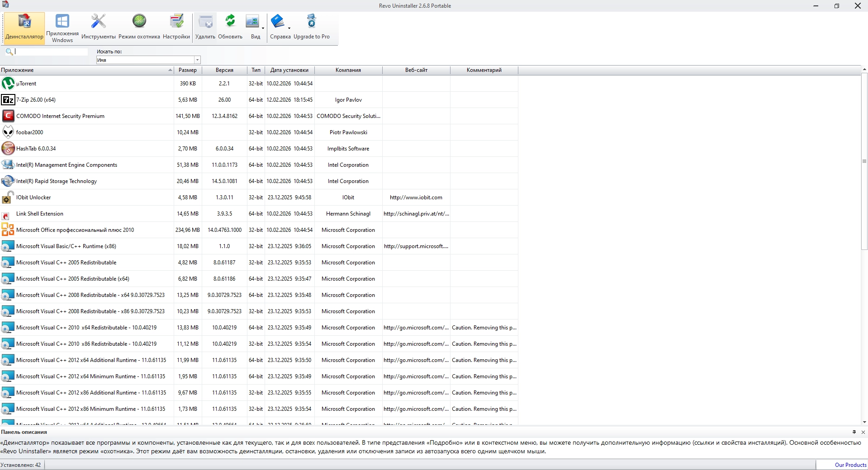Open the IObit website link
868x470 pixels.
click(416, 197)
